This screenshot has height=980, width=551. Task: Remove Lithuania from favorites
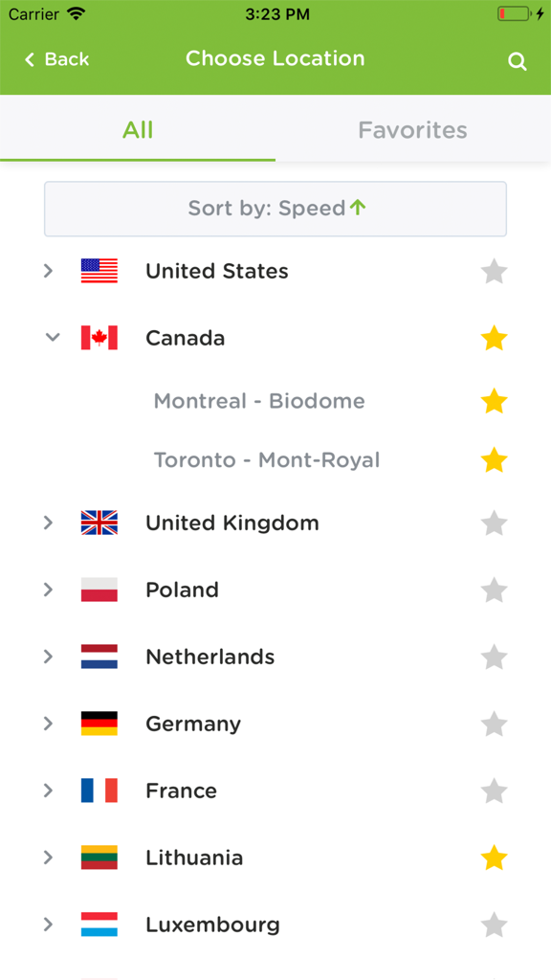pyautogui.click(x=495, y=857)
